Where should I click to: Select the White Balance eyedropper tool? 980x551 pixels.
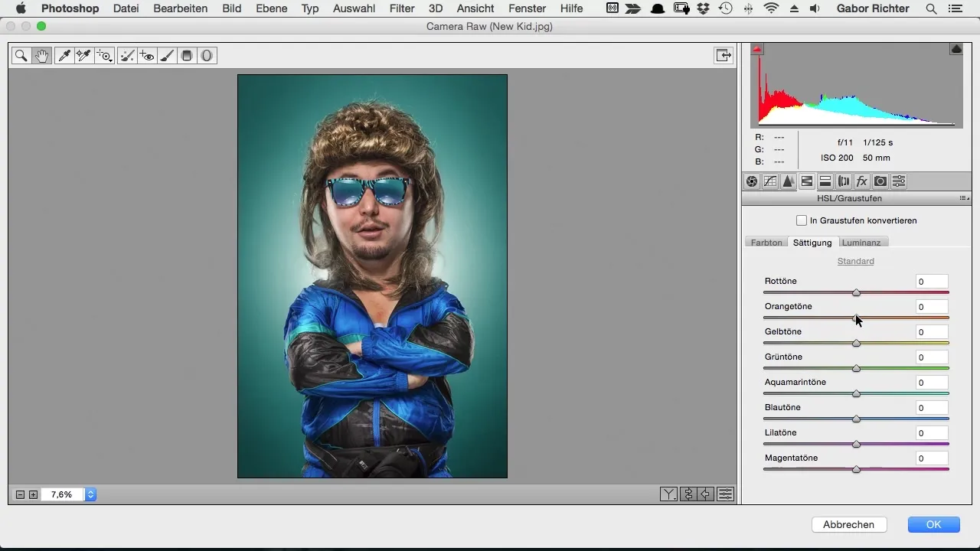[x=64, y=56]
